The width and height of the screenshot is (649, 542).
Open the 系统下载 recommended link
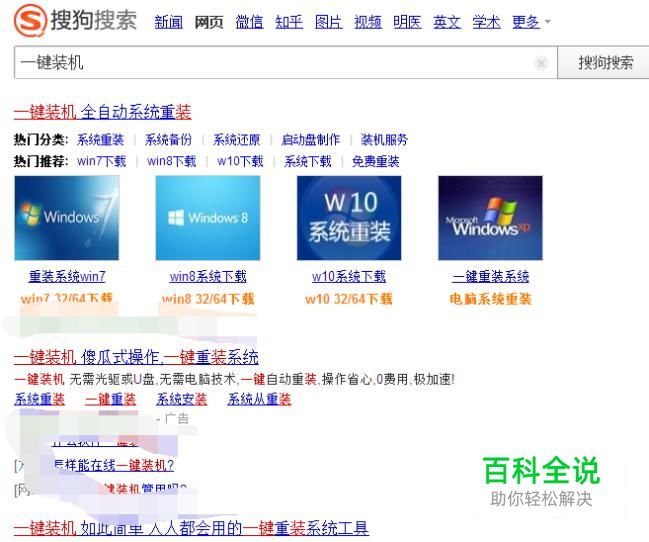[x=308, y=161]
